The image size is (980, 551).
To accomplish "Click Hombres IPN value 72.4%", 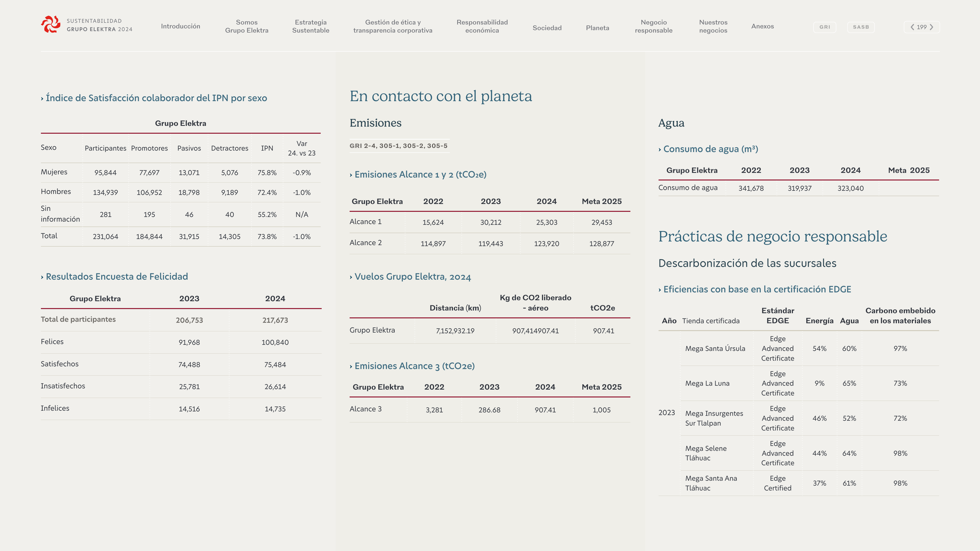I will pyautogui.click(x=267, y=192).
